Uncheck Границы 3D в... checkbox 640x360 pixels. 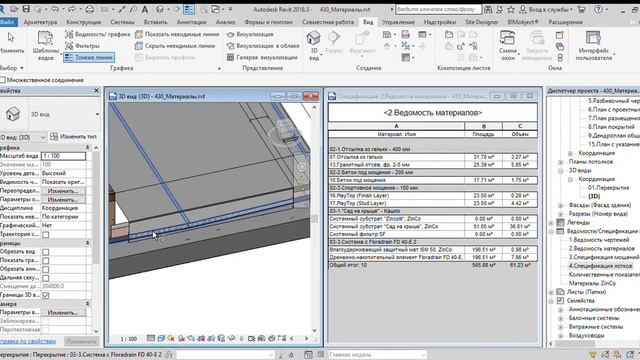pos(46,296)
